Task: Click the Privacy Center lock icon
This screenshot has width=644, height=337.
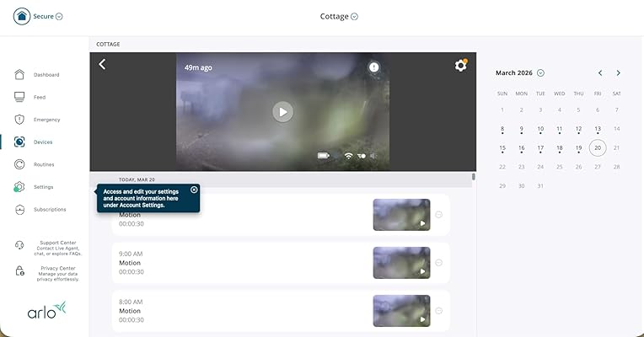Action: [19, 271]
